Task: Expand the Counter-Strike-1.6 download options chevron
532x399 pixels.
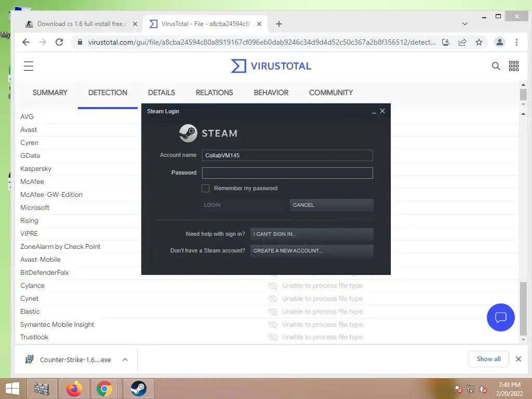Action: pos(125,360)
